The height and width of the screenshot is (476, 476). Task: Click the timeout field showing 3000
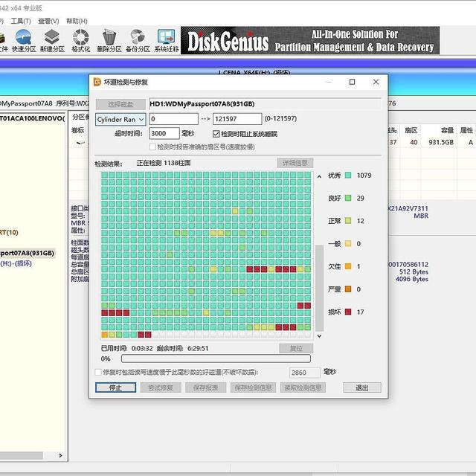pyautogui.click(x=164, y=133)
